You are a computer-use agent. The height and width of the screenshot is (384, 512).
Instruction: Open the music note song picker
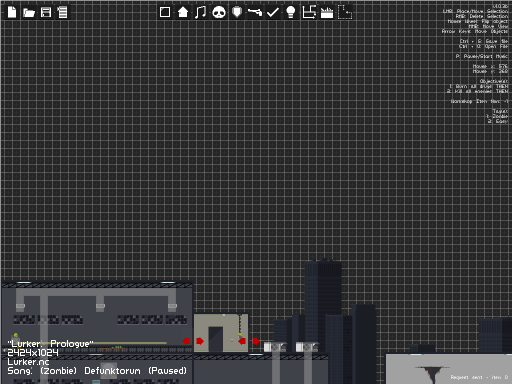pos(200,12)
